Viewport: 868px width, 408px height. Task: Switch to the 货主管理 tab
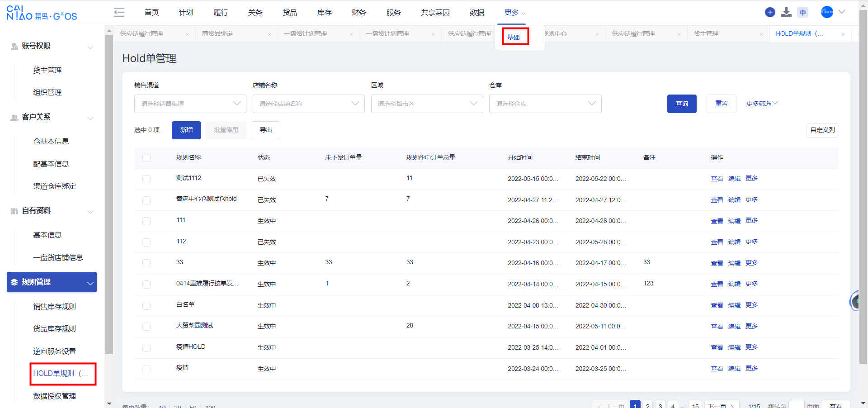point(706,33)
